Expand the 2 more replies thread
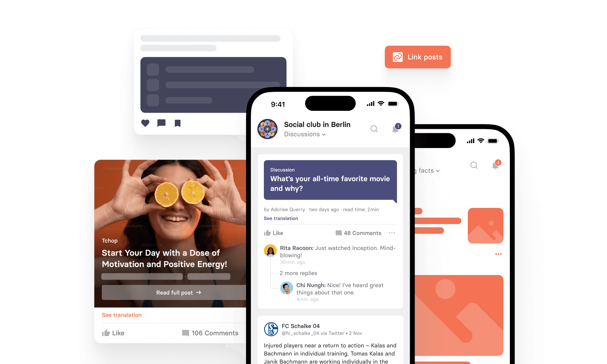This screenshot has height=364, width=607. [299, 273]
